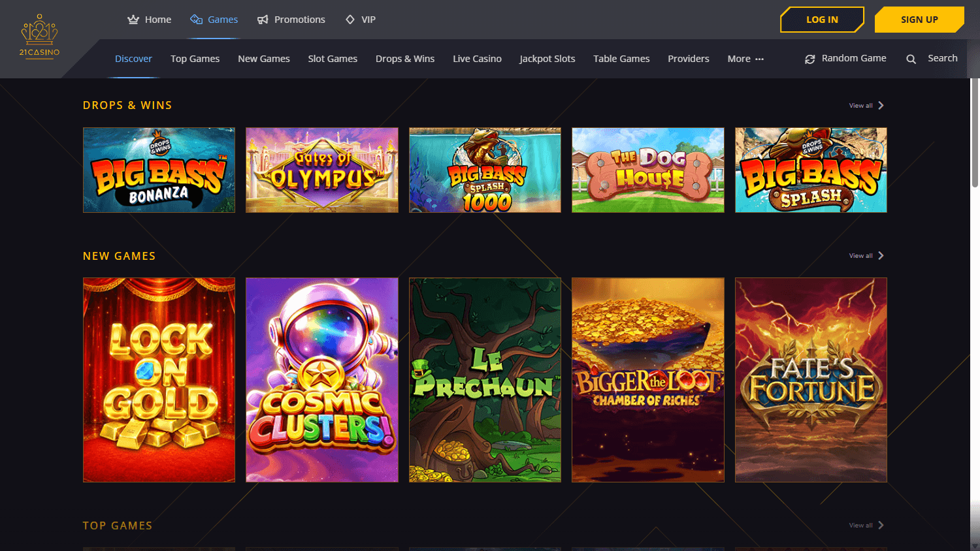The image size is (980, 551).
Task: View all Drops & Wins games
Action: [860, 106]
